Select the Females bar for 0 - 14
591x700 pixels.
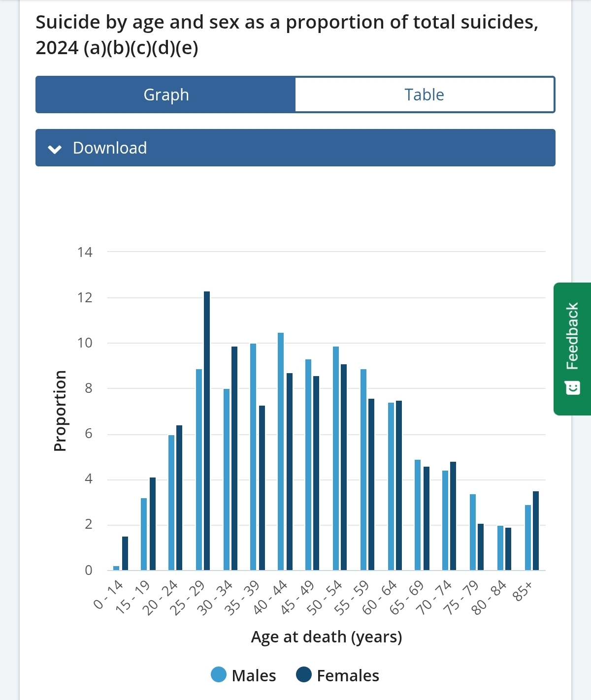tap(125, 553)
